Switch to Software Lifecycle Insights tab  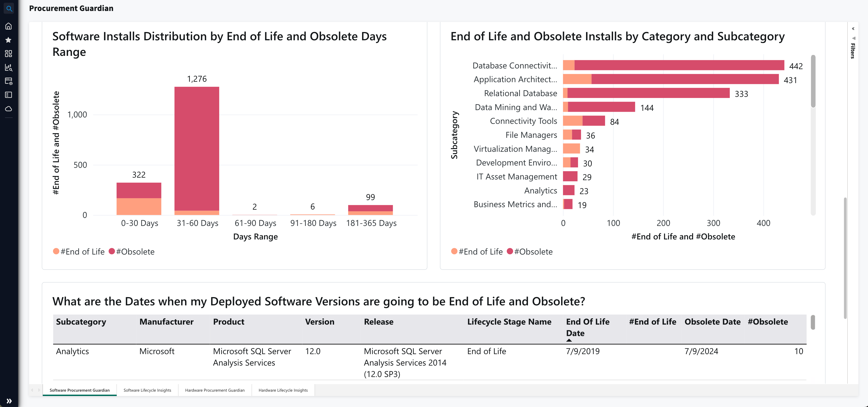pyautogui.click(x=147, y=390)
